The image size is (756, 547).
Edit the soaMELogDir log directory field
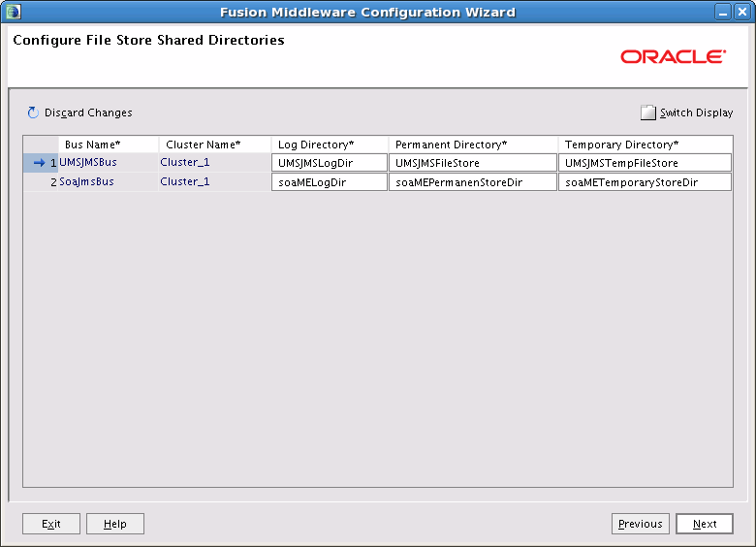tap(330, 182)
